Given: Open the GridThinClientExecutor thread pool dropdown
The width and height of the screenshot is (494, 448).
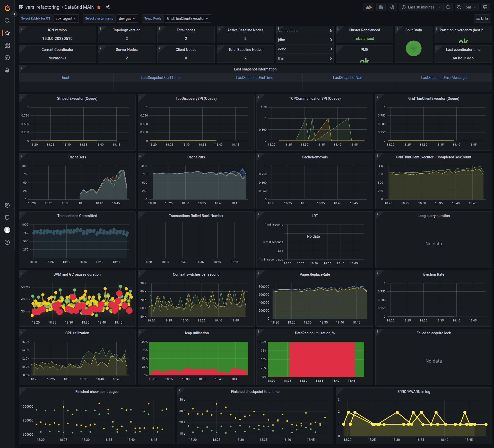Looking at the screenshot, I should (187, 19).
